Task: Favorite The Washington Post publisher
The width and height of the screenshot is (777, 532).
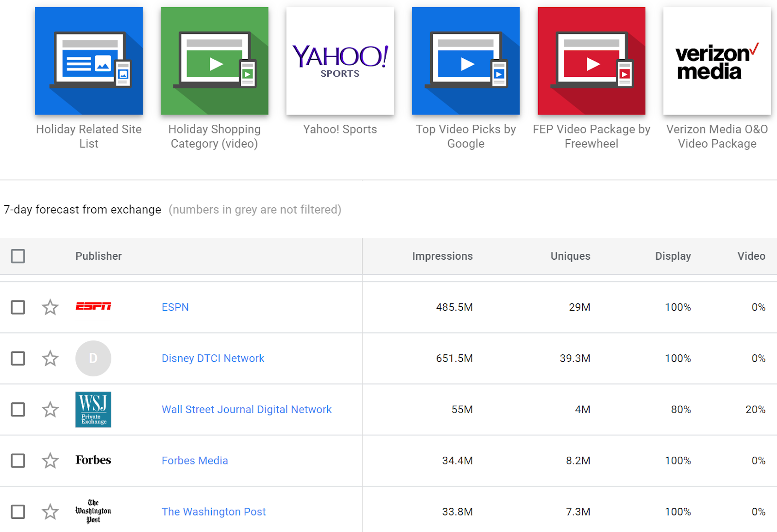Action: (50, 512)
